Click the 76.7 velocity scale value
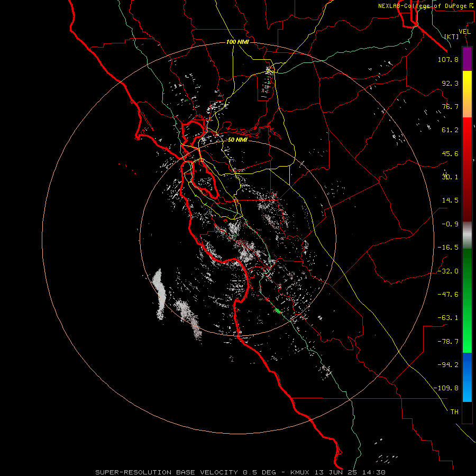This screenshot has width=476, height=476. pos(450,106)
